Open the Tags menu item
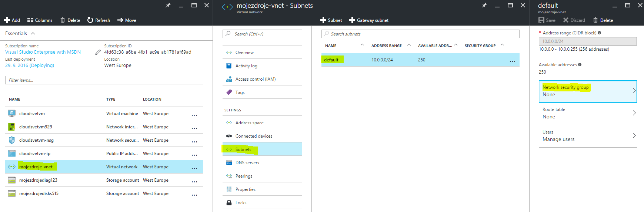 [262, 92]
